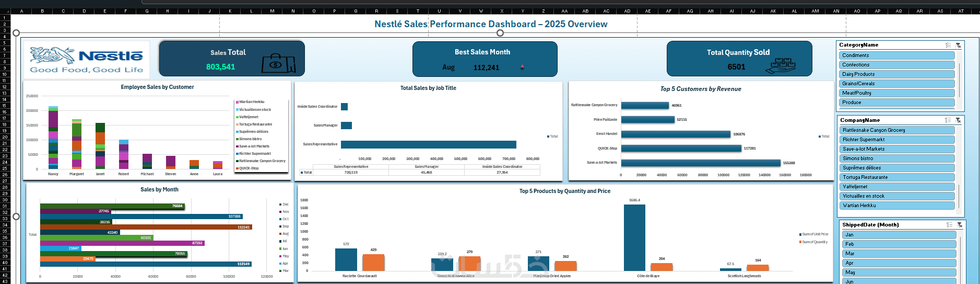Click the Sum of Quantity legend marker
This screenshot has height=284, width=980.
point(800,242)
